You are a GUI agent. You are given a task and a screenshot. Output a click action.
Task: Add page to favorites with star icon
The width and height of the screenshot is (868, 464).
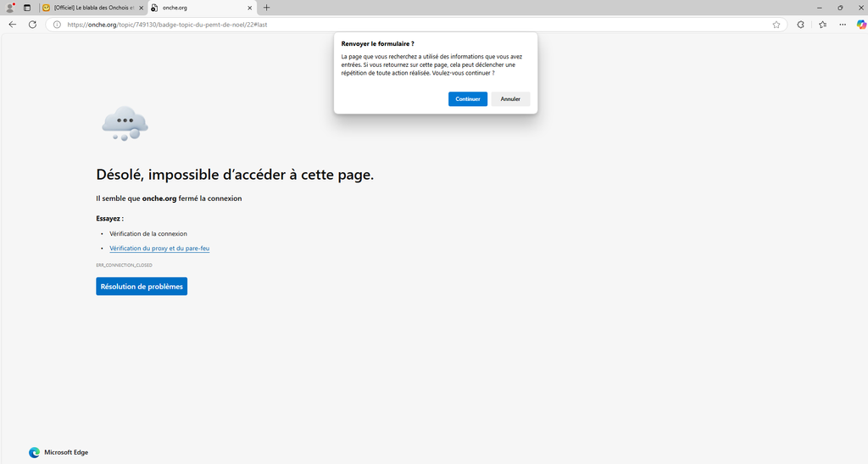[x=776, y=25]
